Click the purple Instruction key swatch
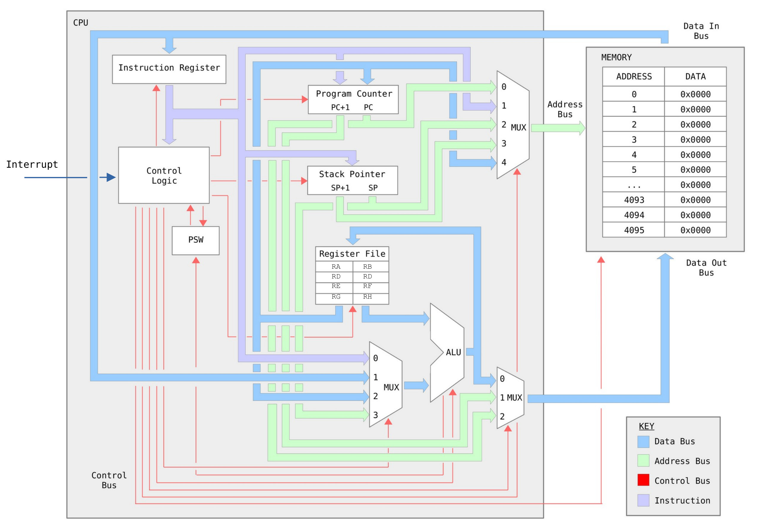This screenshot has height=532, width=760. coord(643,500)
